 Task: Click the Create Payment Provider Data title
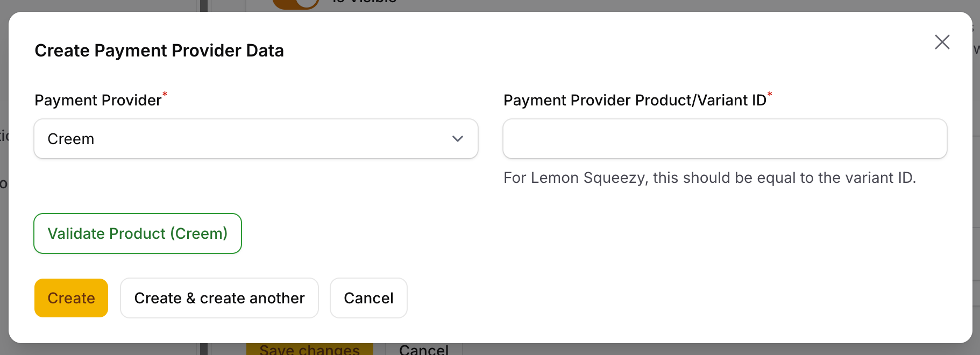(159, 50)
